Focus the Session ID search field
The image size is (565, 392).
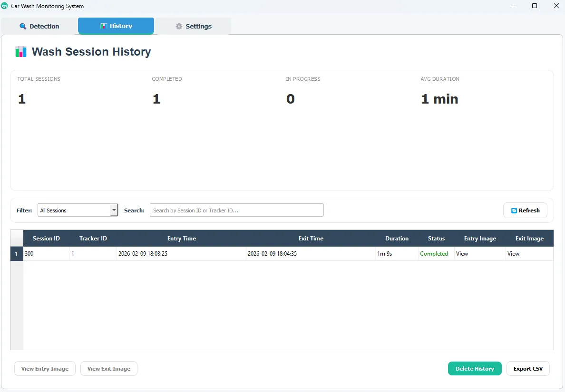tap(237, 210)
